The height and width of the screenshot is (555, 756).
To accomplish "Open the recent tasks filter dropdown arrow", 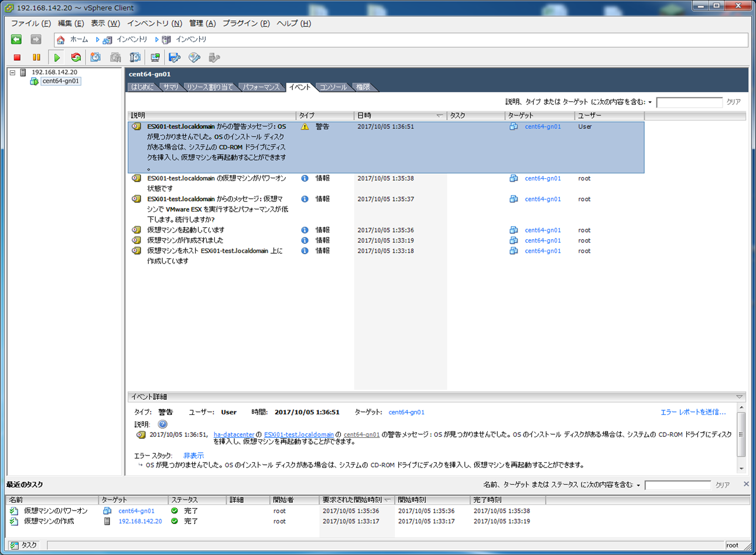I will pos(638,485).
